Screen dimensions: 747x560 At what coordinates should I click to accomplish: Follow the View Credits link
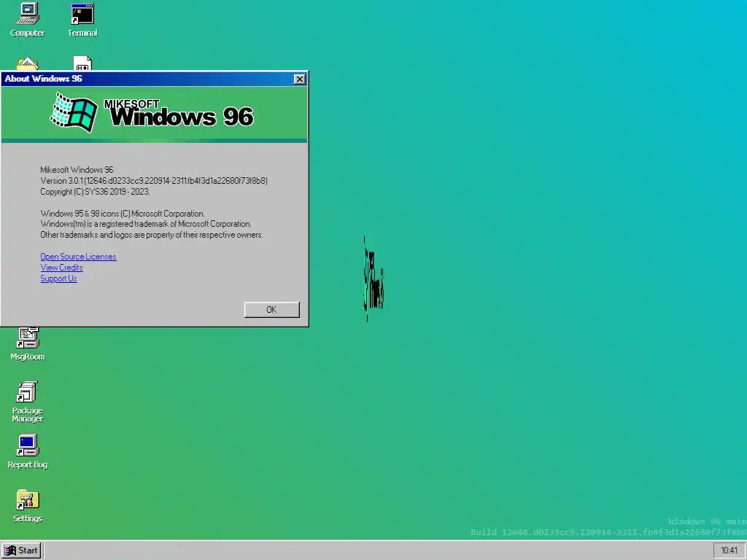point(61,268)
